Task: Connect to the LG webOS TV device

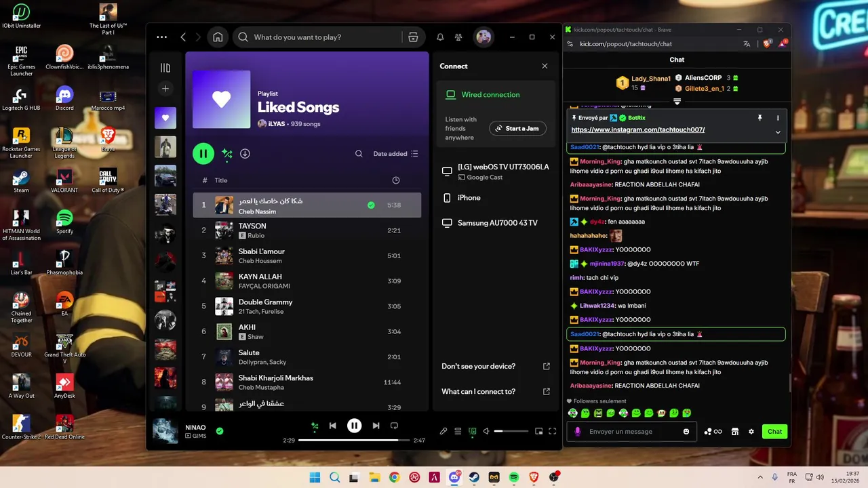Action: click(495, 171)
